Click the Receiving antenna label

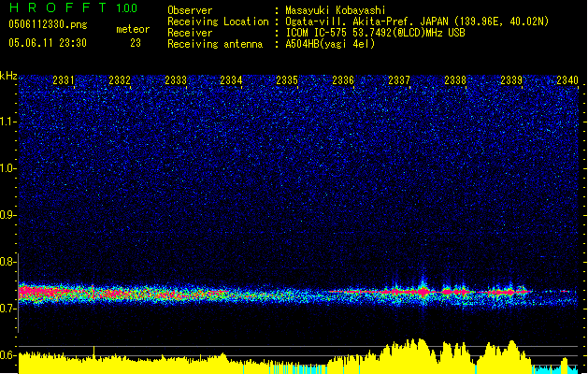[x=215, y=44]
